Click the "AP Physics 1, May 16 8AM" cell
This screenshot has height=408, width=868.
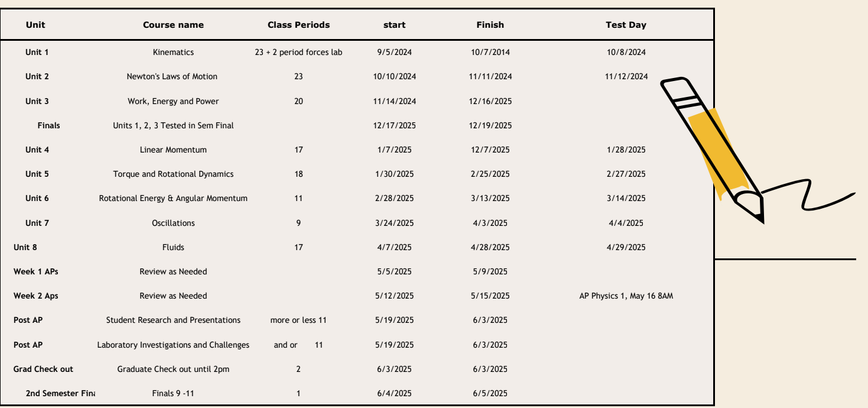[x=626, y=296]
